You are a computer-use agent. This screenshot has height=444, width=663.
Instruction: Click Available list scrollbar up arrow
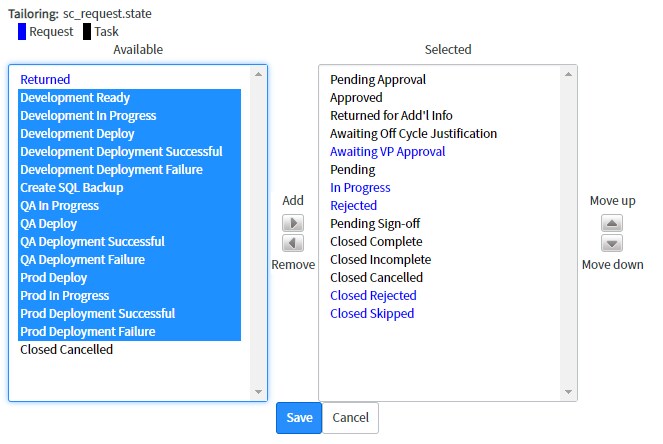(258, 74)
